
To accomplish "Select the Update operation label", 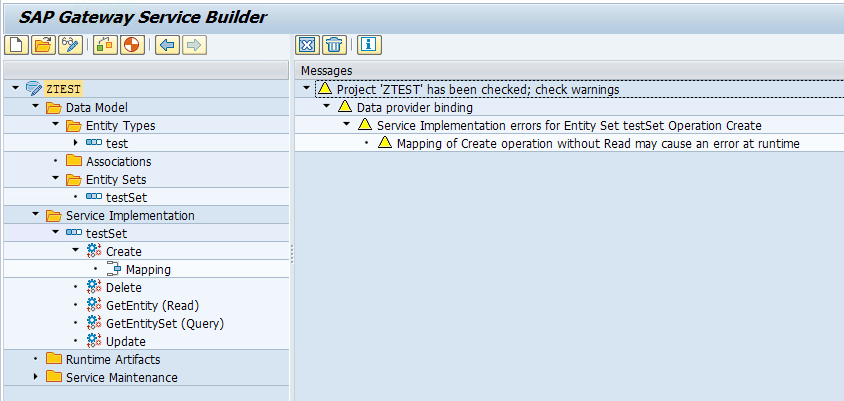I will pyautogui.click(x=126, y=342).
